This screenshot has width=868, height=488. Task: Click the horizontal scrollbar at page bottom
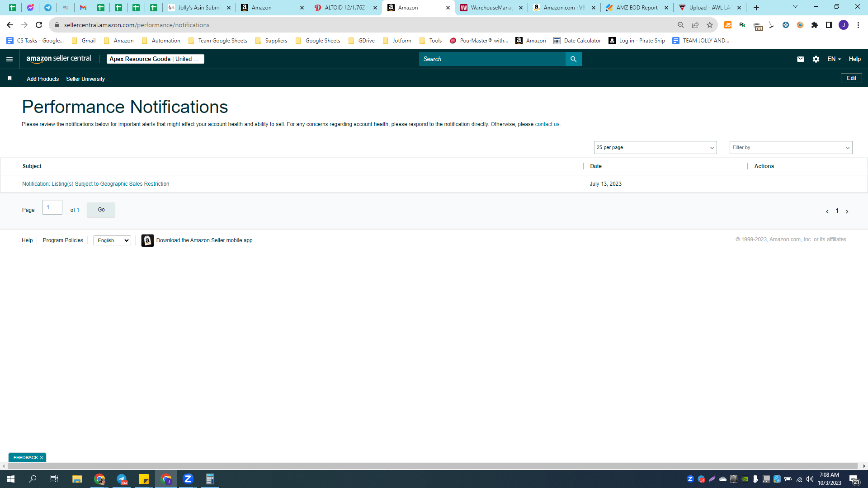click(432, 466)
